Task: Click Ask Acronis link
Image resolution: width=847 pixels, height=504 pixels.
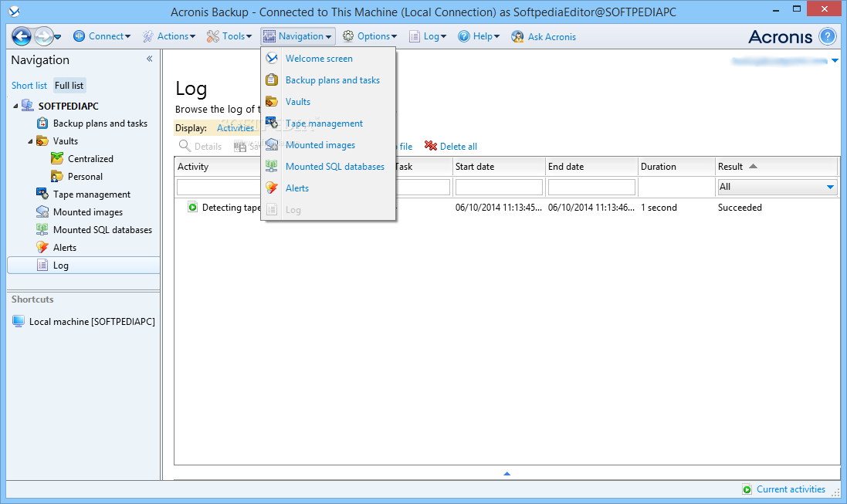Action: pyautogui.click(x=551, y=37)
